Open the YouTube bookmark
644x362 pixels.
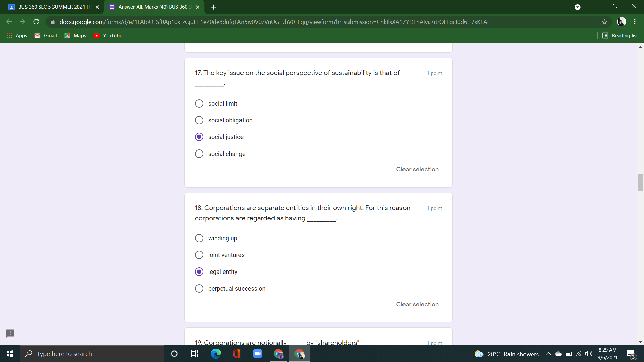coord(108,35)
